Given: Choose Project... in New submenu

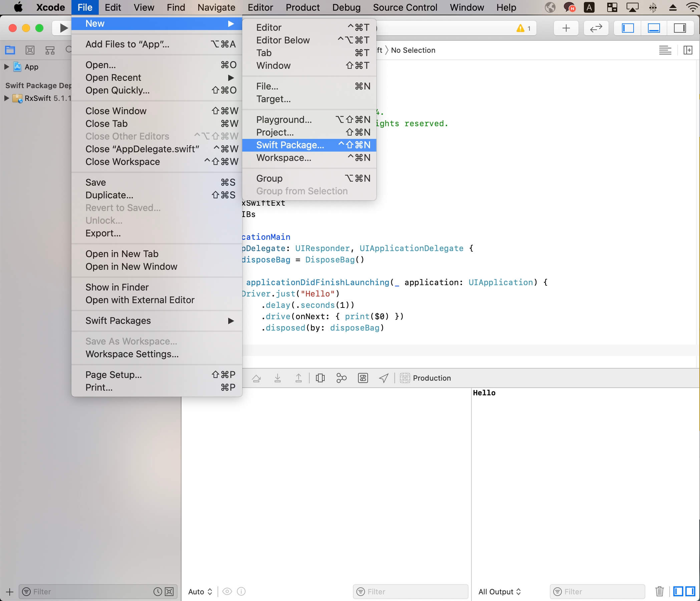Looking at the screenshot, I should (309, 133).
